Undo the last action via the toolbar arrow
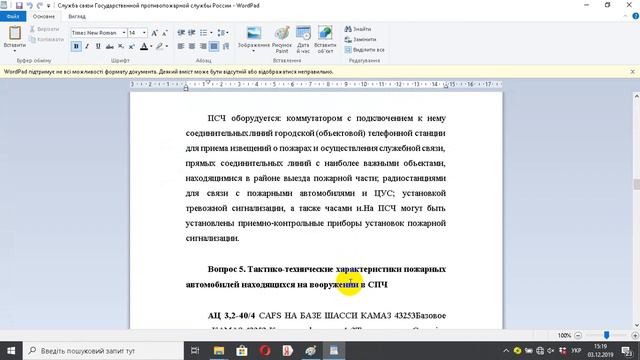 tap(29, 5)
